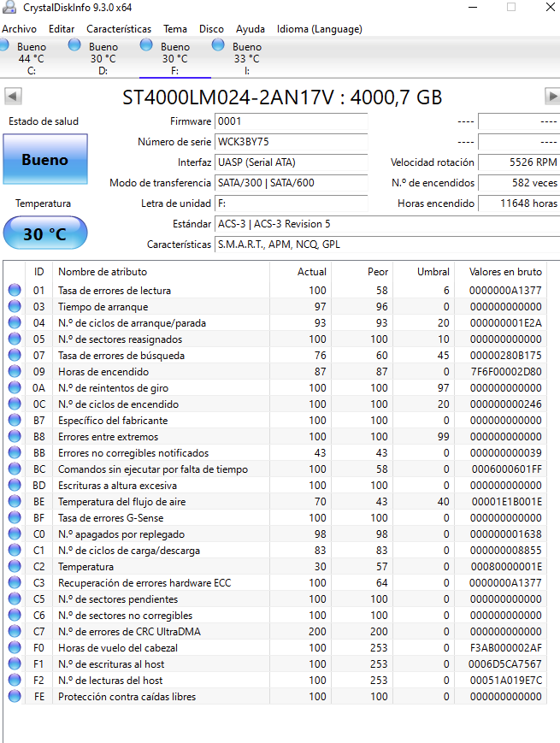Click status icon for Tasa de errores de búsqueda
This screenshot has width=560, height=743.
click(15, 355)
